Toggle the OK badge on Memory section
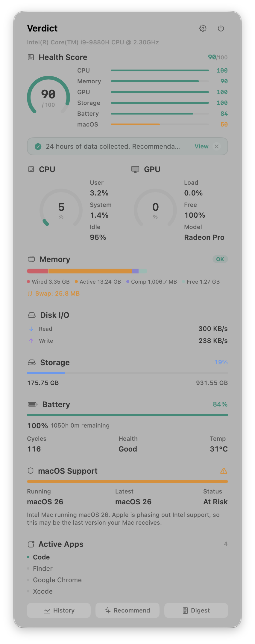This screenshot has width=255, height=644. pos(220,259)
